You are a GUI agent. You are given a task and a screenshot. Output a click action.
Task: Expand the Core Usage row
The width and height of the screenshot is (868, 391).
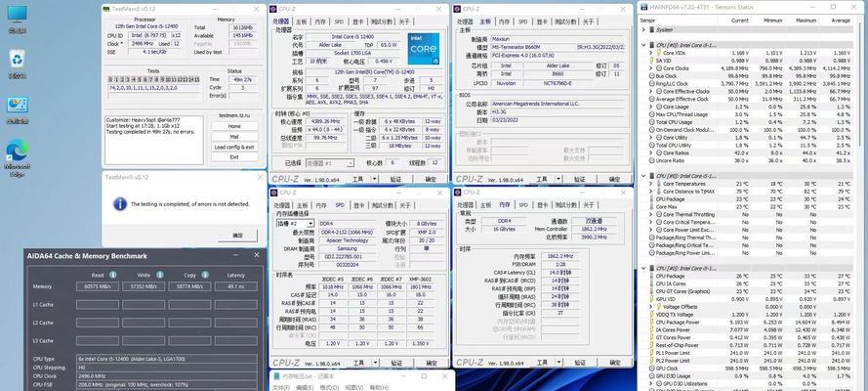click(x=651, y=107)
